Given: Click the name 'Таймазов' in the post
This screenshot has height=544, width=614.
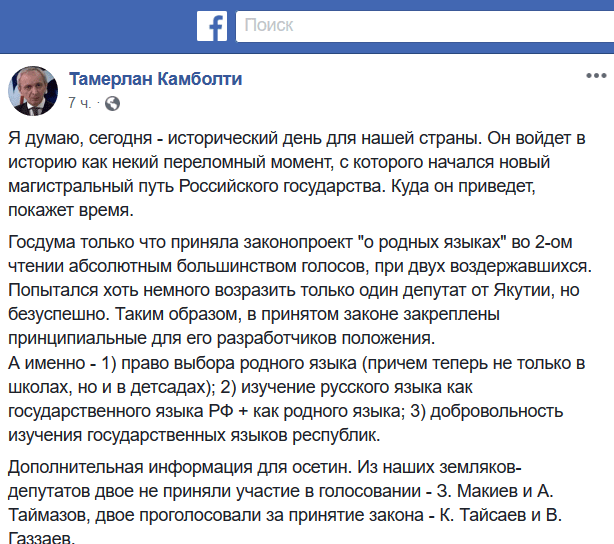Looking at the screenshot, I should pos(53,518).
